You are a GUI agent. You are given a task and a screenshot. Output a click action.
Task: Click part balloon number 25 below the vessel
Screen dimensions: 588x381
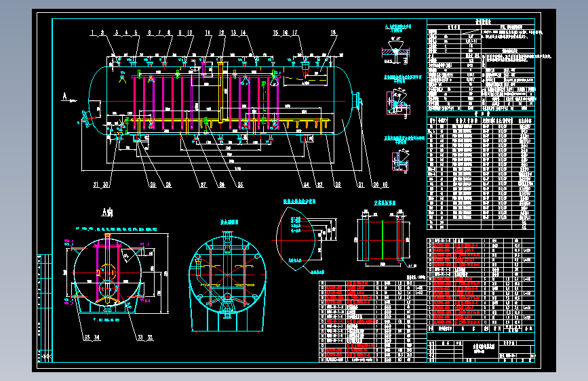[x=240, y=184]
